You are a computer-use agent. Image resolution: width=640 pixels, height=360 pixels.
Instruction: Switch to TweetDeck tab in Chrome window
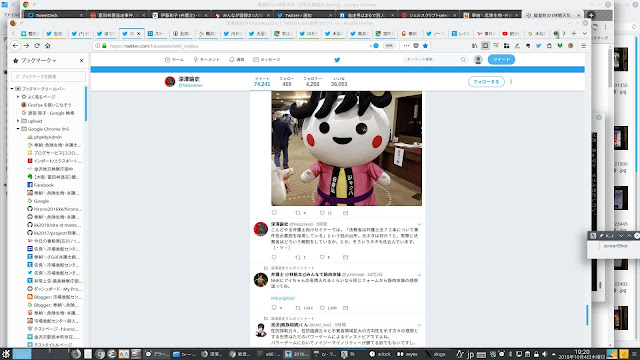tap(55, 15)
